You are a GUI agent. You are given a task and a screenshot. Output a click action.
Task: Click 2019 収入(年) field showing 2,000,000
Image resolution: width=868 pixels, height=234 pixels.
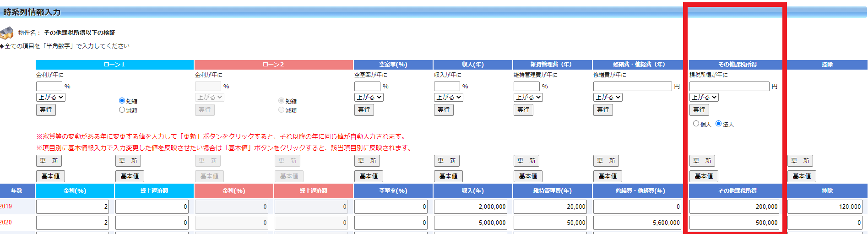[x=470, y=207]
